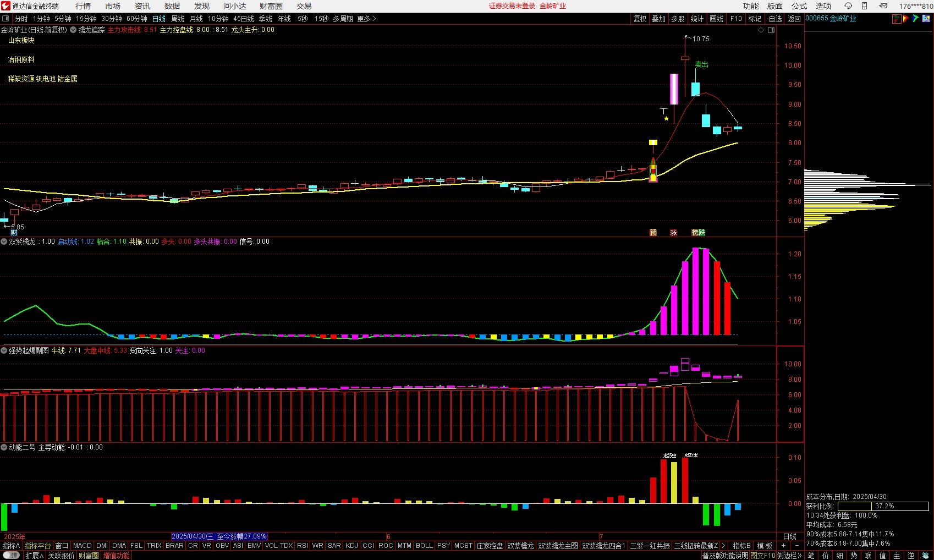Open the 公式 menu

(x=799, y=6)
